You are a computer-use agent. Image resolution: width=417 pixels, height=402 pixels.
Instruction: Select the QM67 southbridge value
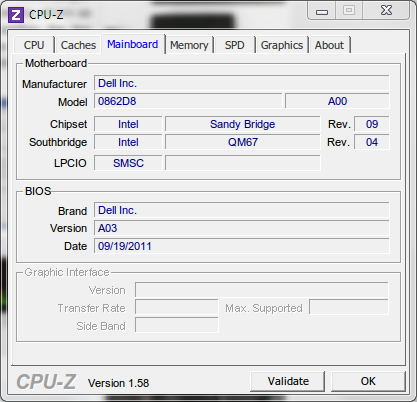click(x=242, y=142)
